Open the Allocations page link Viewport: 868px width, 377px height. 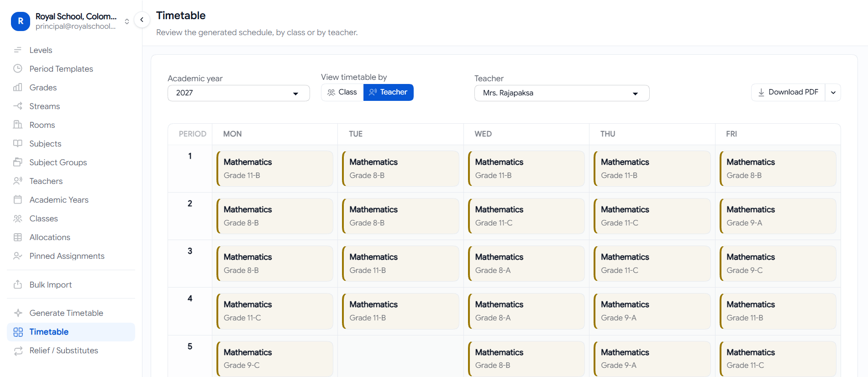[71, 237]
